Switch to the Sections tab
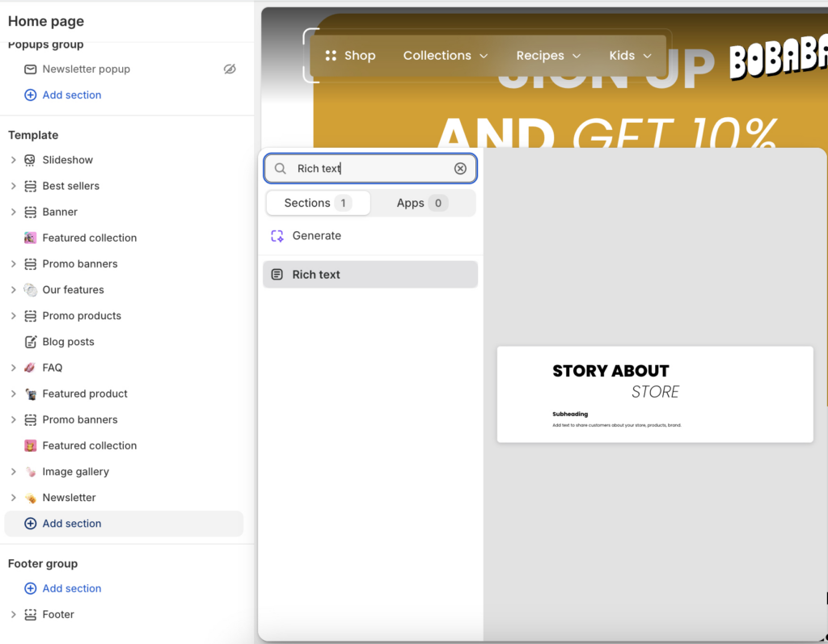The width and height of the screenshot is (828, 644). (x=318, y=204)
